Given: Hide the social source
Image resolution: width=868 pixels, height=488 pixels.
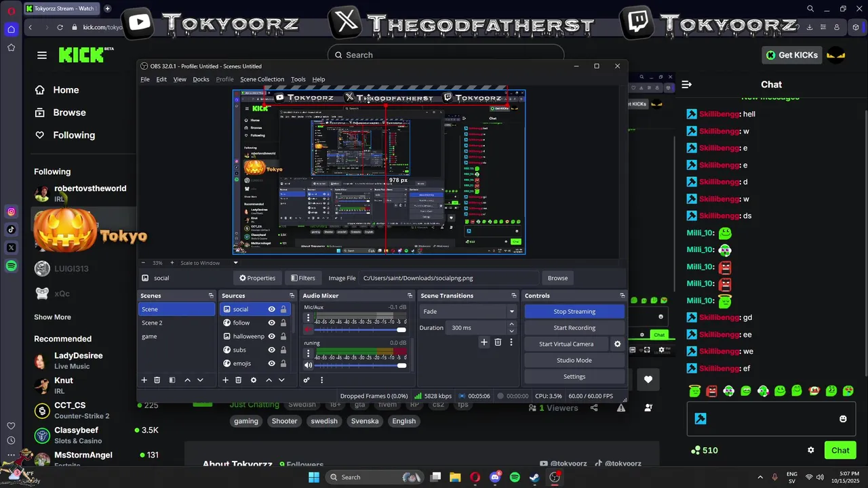Looking at the screenshot, I should pyautogui.click(x=271, y=309).
